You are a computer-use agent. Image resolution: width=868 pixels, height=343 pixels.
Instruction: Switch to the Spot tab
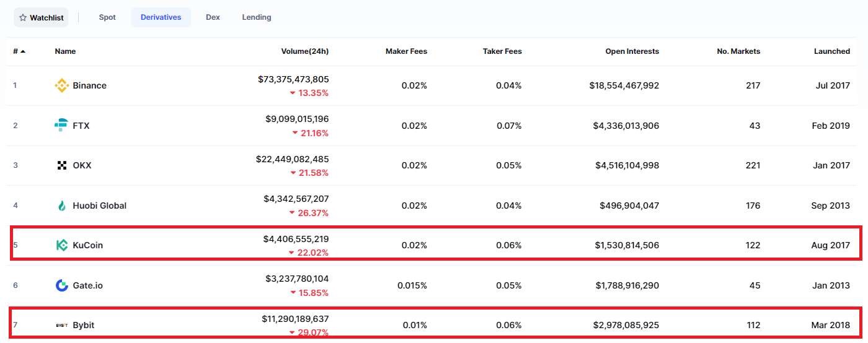(x=107, y=17)
